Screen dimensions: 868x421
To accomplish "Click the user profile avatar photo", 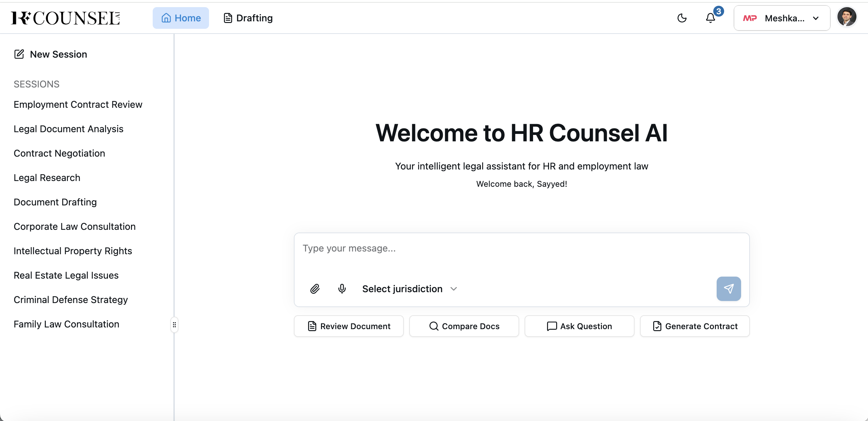I will click(x=847, y=17).
